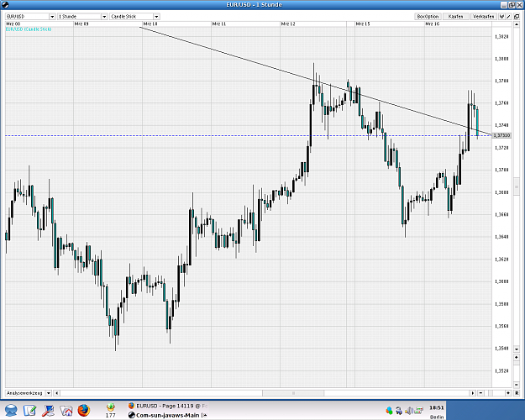Click the horizontal scrollbar right arrow

coord(473,393)
